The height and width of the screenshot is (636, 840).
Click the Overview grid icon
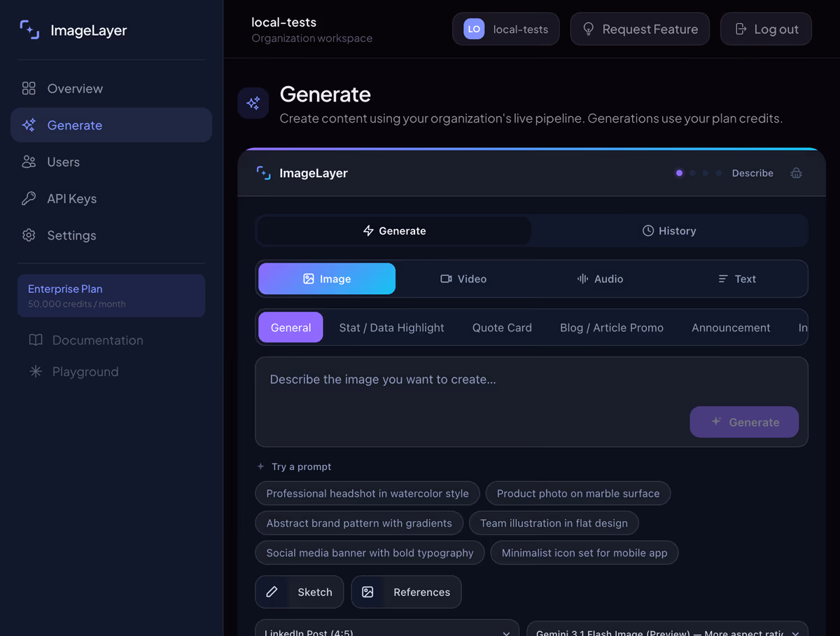tap(29, 88)
